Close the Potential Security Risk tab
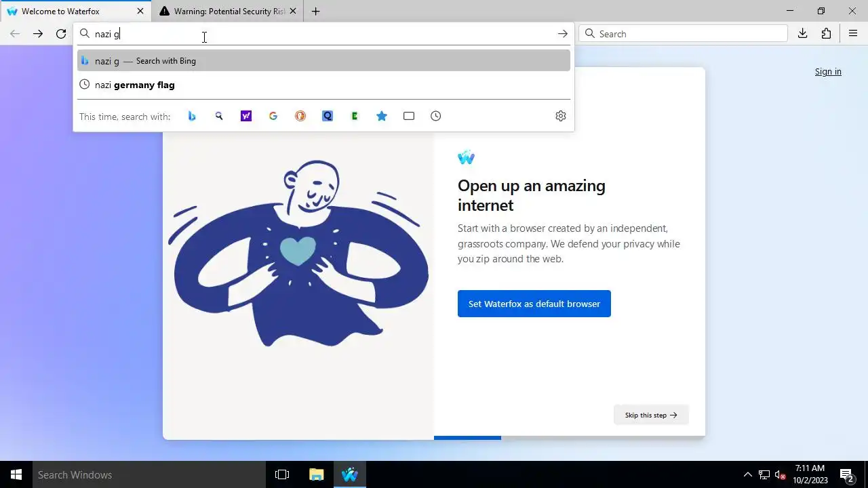Image resolution: width=868 pixels, height=488 pixels. coord(293,12)
